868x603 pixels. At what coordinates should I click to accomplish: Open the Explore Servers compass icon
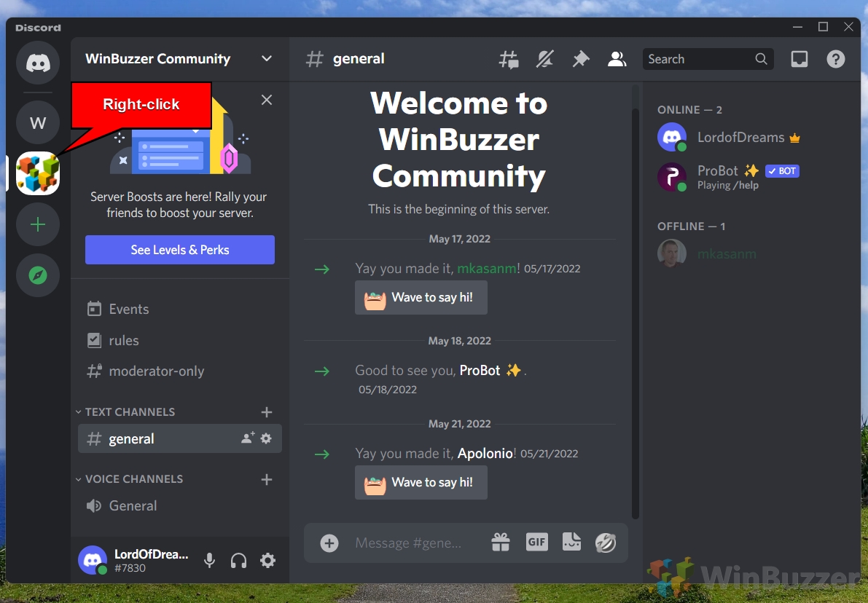(x=37, y=275)
